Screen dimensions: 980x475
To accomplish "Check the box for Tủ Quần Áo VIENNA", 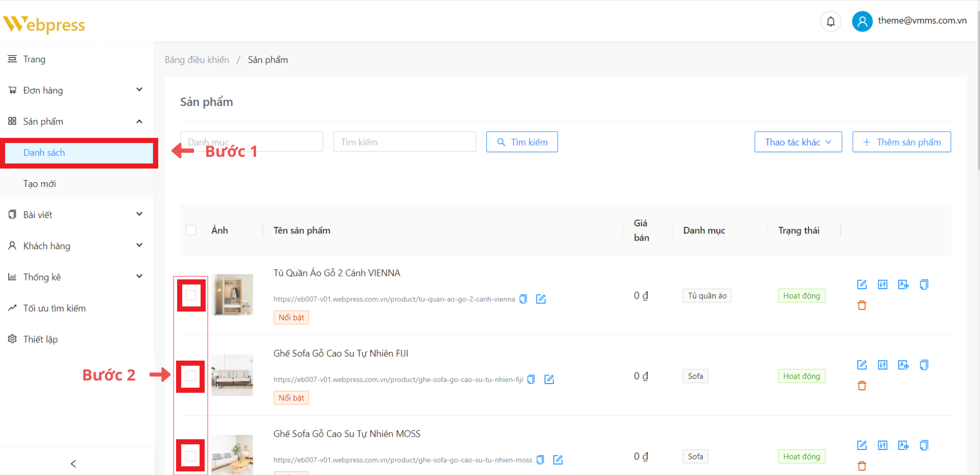I will [x=191, y=296].
